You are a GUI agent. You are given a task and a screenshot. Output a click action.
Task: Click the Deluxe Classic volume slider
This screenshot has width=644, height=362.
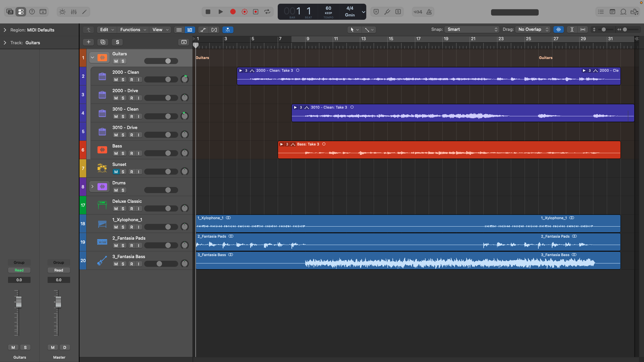[161, 208]
